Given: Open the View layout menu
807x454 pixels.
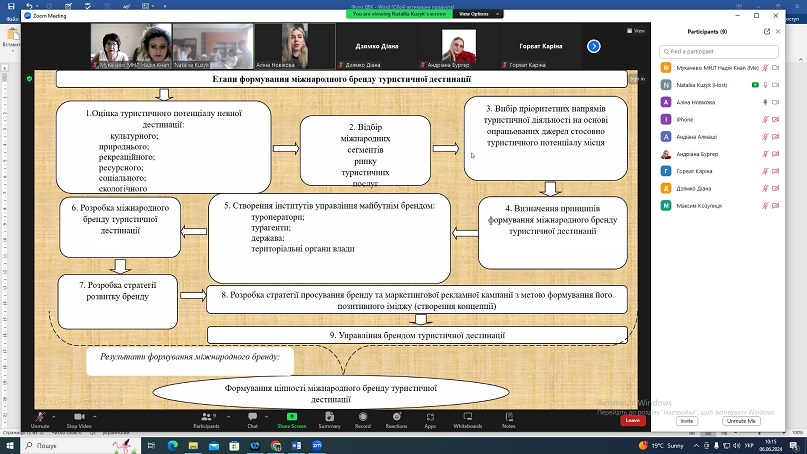Looking at the screenshot, I should (x=636, y=31).
